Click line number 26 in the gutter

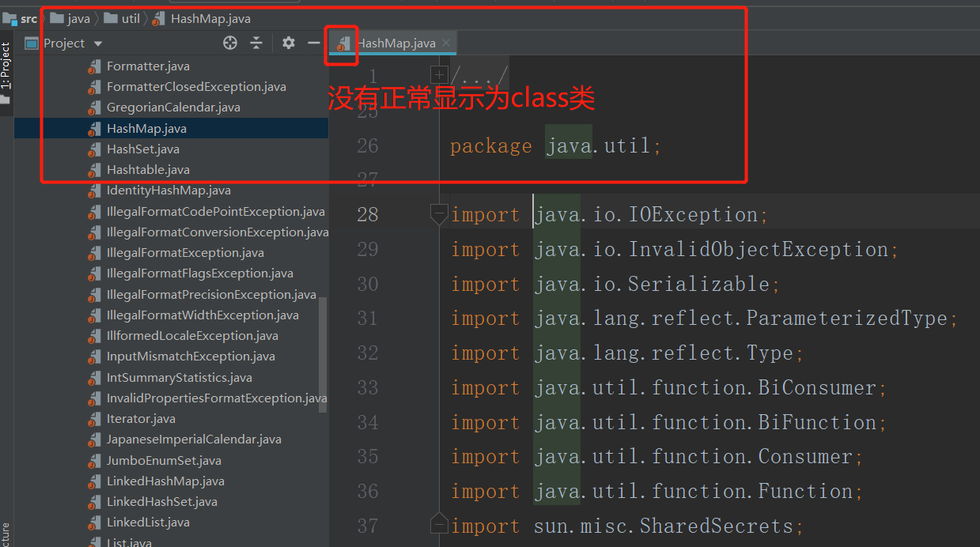(368, 146)
